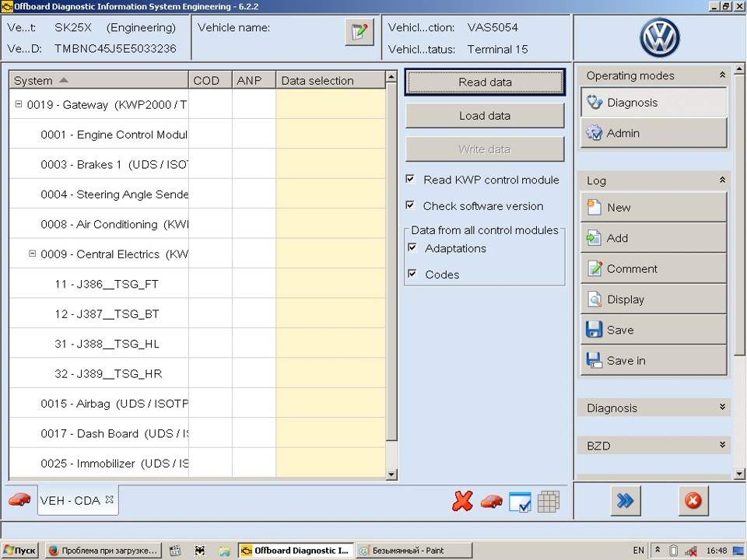
Task: Select 31 - J388__TSG_HL row
Action: [197, 344]
